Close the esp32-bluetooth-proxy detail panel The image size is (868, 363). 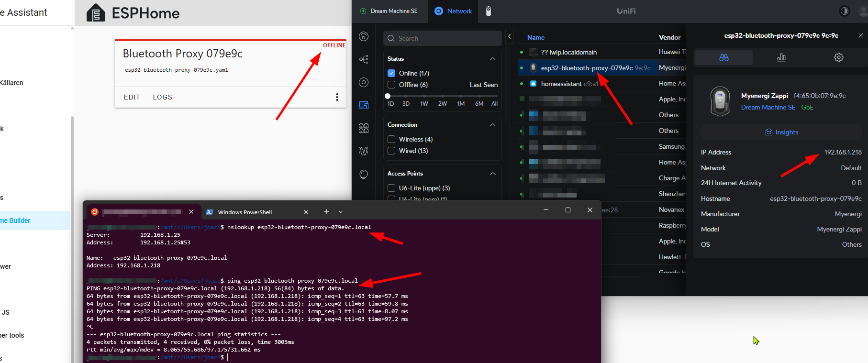(x=860, y=35)
